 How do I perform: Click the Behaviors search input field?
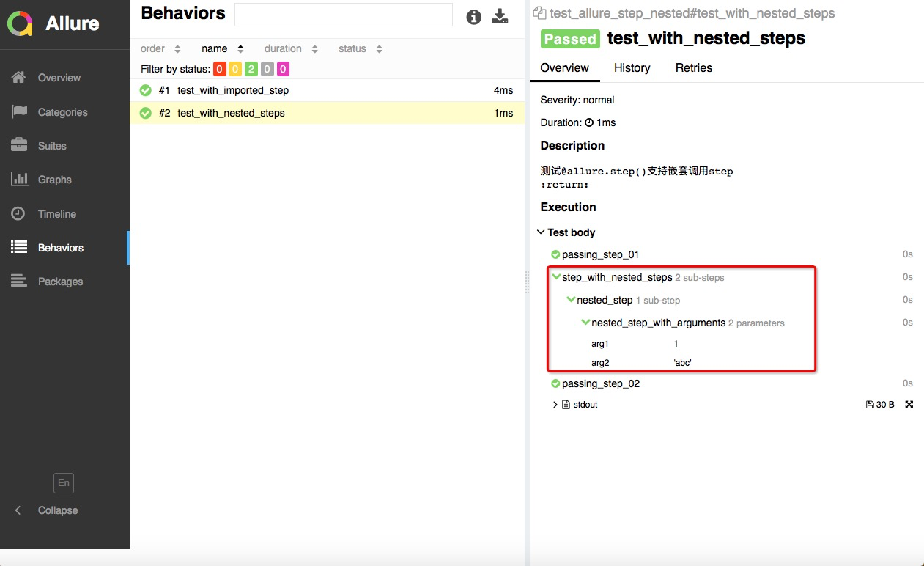(x=344, y=15)
